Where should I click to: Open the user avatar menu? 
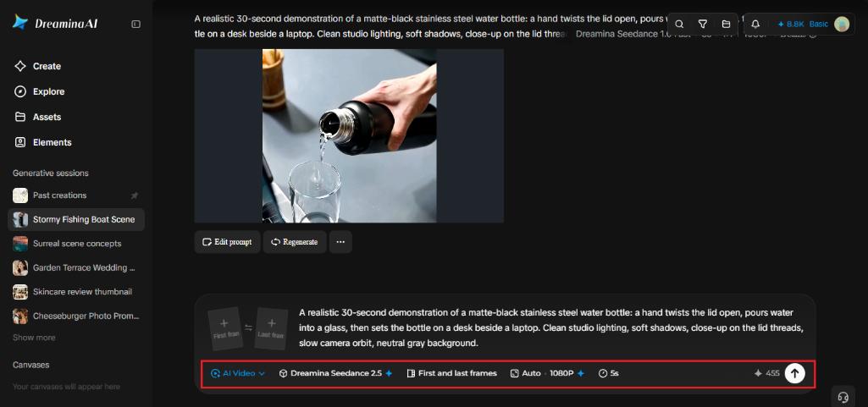click(842, 24)
